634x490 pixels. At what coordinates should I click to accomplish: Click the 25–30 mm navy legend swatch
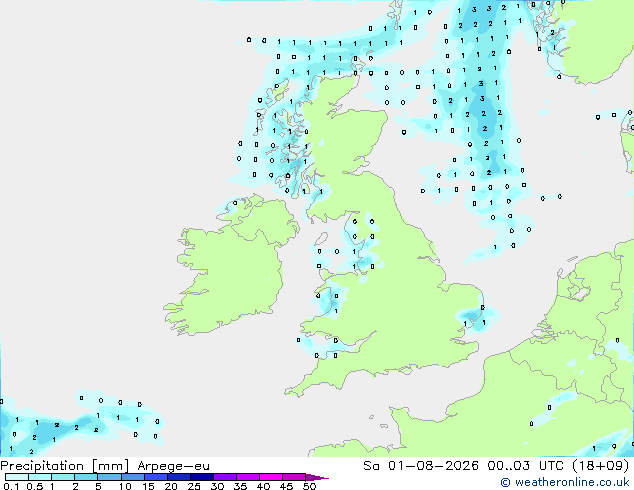[x=202, y=477]
